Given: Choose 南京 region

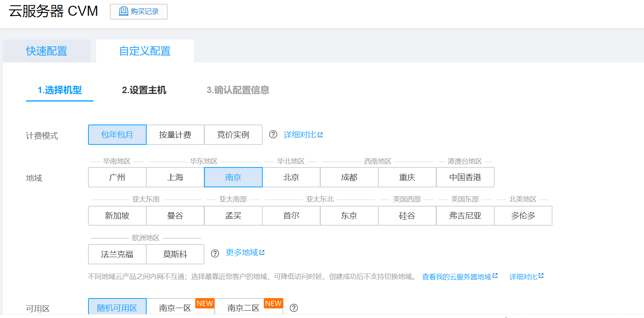Looking at the screenshot, I should (x=233, y=177).
